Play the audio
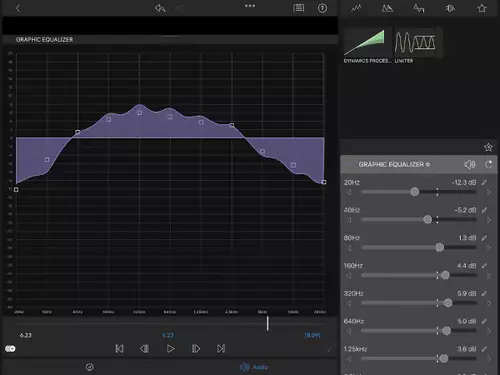The image size is (500, 375). [170, 349]
